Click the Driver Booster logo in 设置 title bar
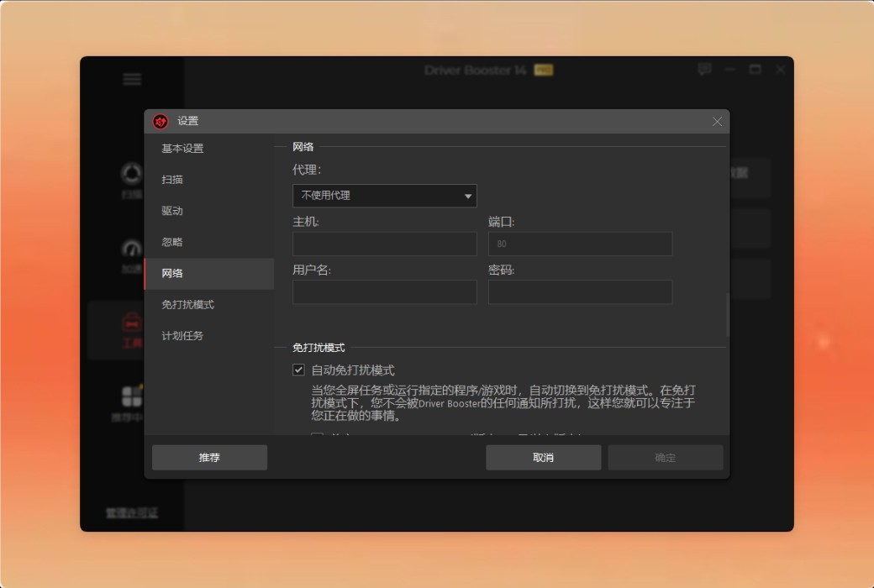This screenshot has width=874, height=588. (x=161, y=121)
